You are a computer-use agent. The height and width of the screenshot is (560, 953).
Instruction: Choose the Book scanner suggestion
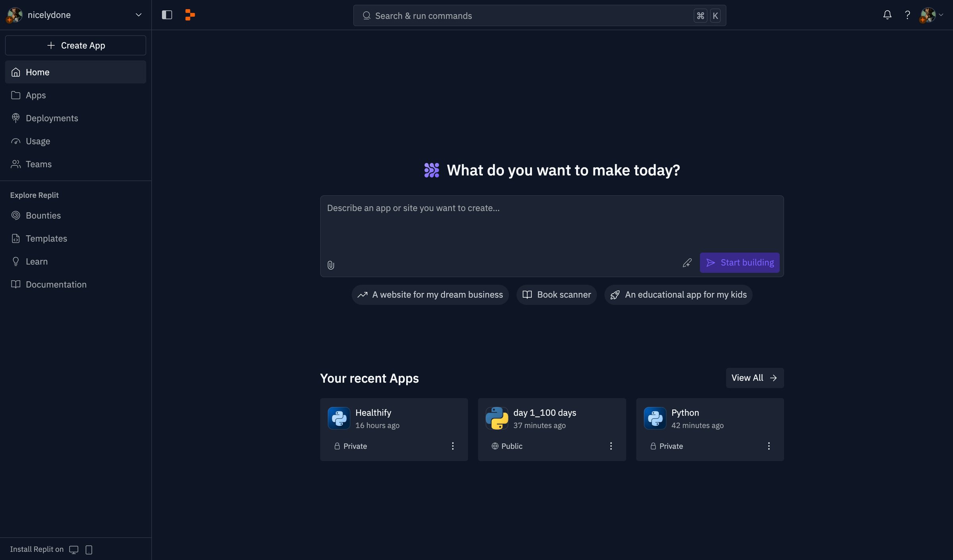click(556, 294)
